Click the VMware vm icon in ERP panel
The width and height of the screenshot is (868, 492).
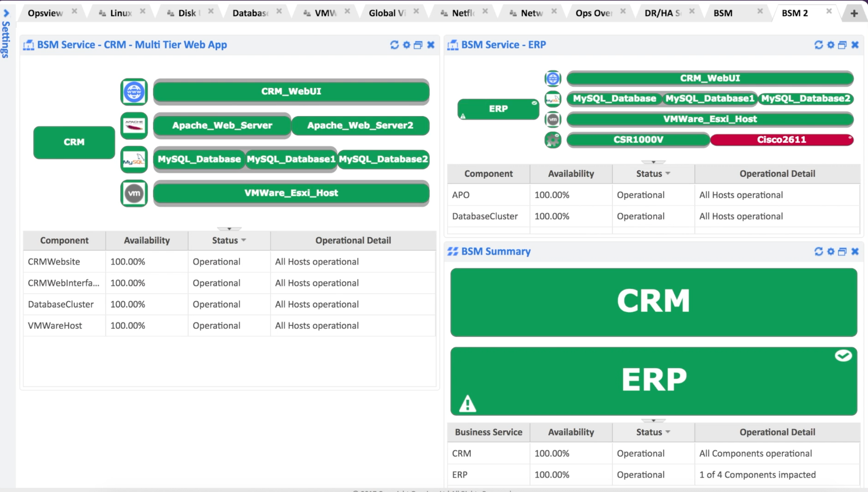553,119
